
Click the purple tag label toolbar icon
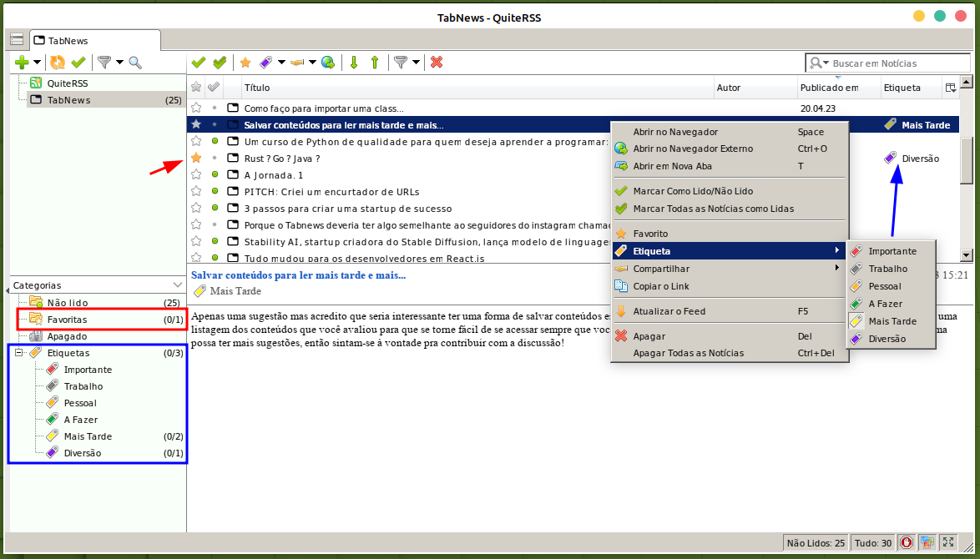(x=266, y=63)
